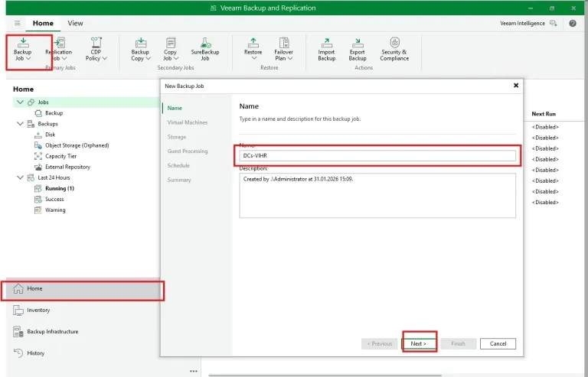This screenshot has width=588, height=377.
Task: Switch to the View ribbon tab
Action: pyautogui.click(x=75, y=24)
